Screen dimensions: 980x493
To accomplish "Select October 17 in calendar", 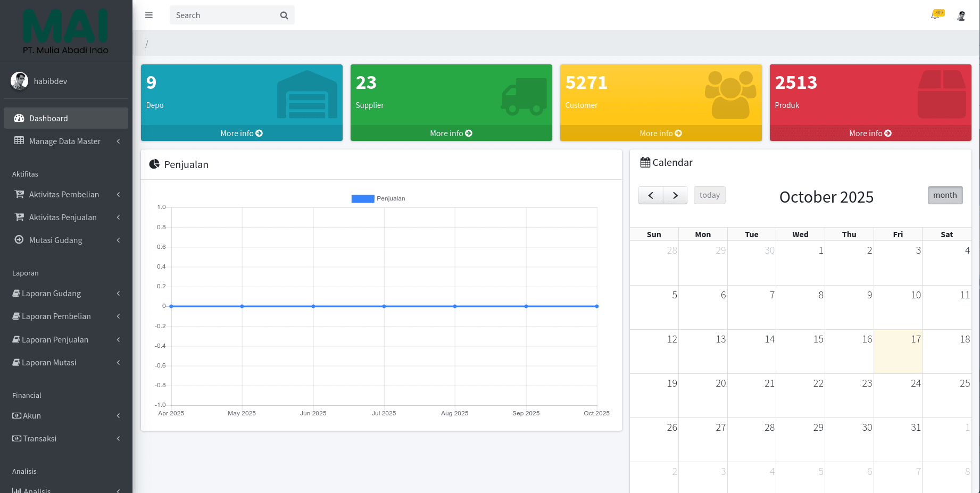I will click(898, 351).
